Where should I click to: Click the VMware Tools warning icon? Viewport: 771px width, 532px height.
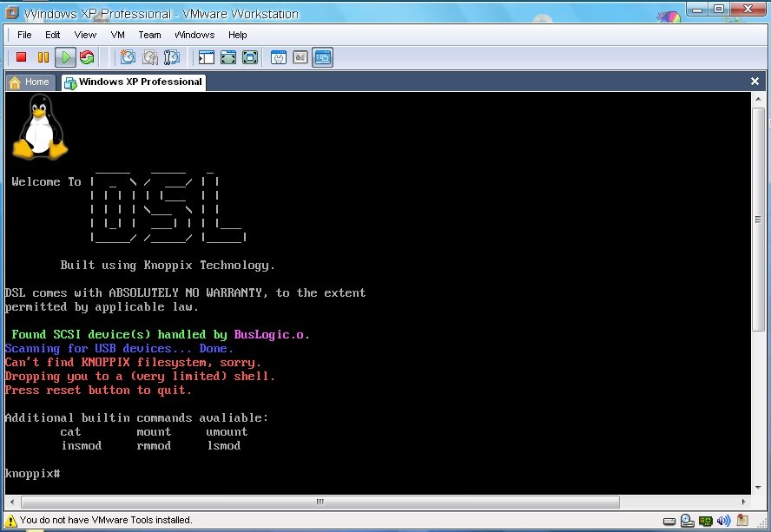pyautogui.click(x=10, y=521)
